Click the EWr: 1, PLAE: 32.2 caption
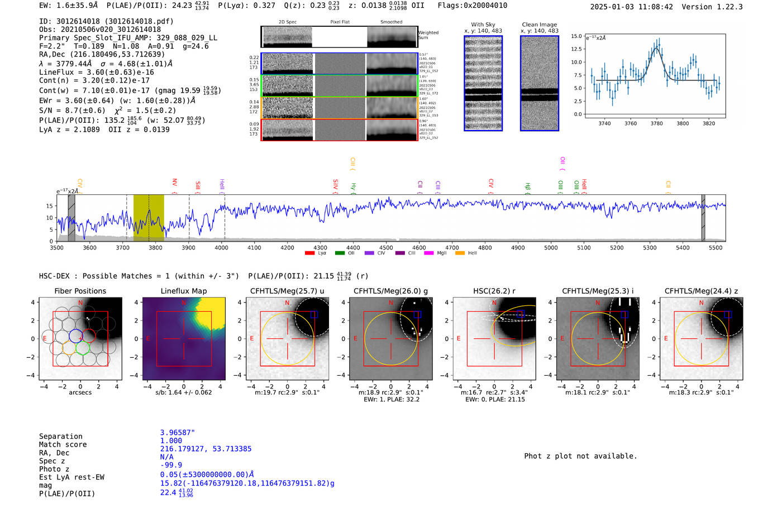 coord(392,399)
